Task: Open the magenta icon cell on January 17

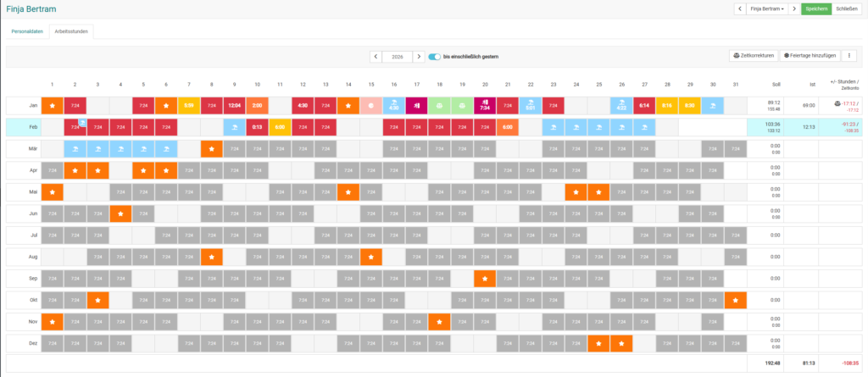Action: coord(416,105)
